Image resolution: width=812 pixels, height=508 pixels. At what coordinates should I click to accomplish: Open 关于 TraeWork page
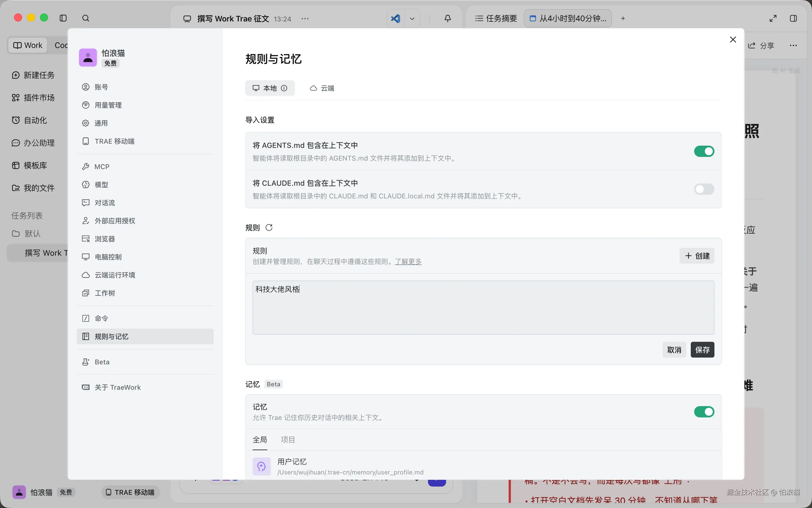(x=145, y=387)
